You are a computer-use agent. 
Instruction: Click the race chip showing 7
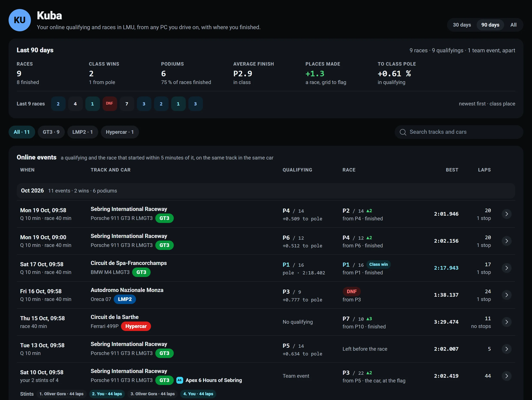tap(127, 104)
